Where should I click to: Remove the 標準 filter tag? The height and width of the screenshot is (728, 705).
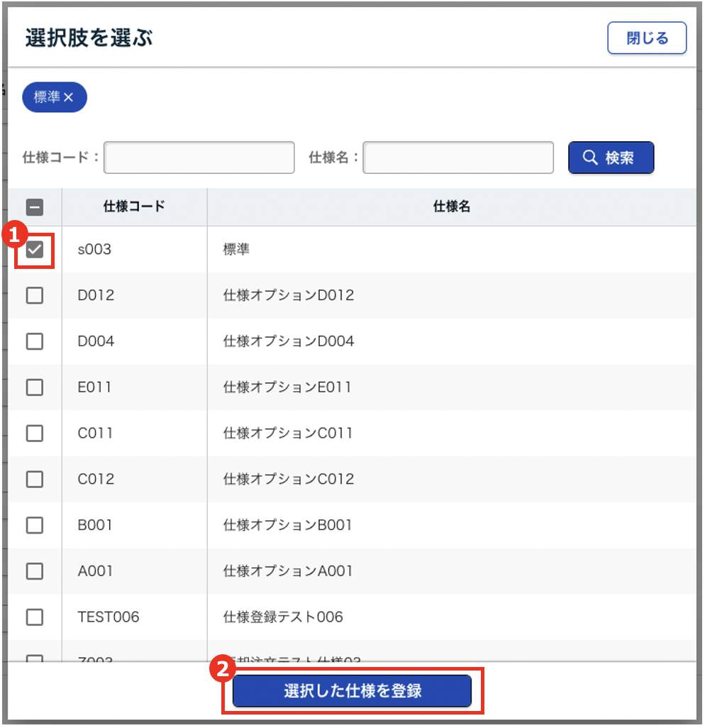69,98
